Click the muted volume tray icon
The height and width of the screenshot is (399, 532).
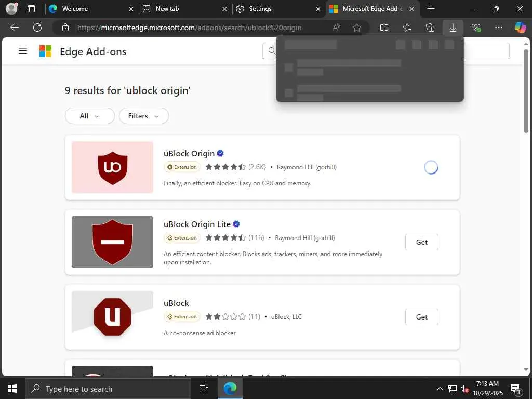(464, 389)
